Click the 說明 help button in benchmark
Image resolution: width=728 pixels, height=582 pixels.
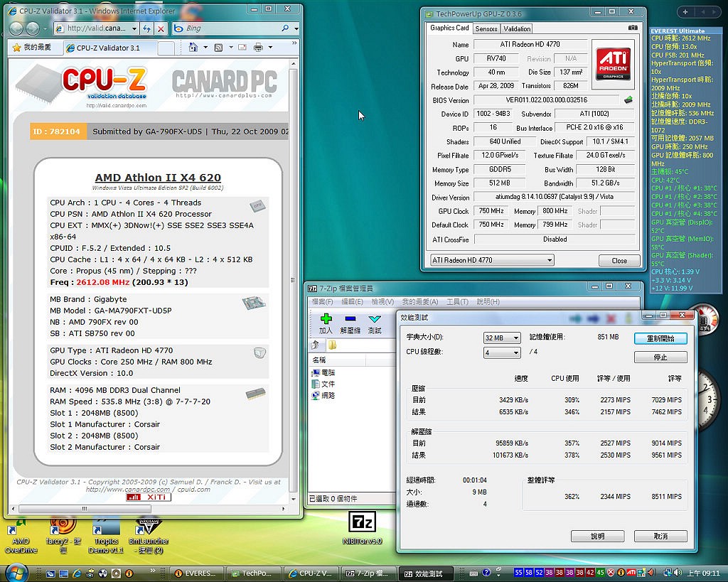[x=597, y=536]
